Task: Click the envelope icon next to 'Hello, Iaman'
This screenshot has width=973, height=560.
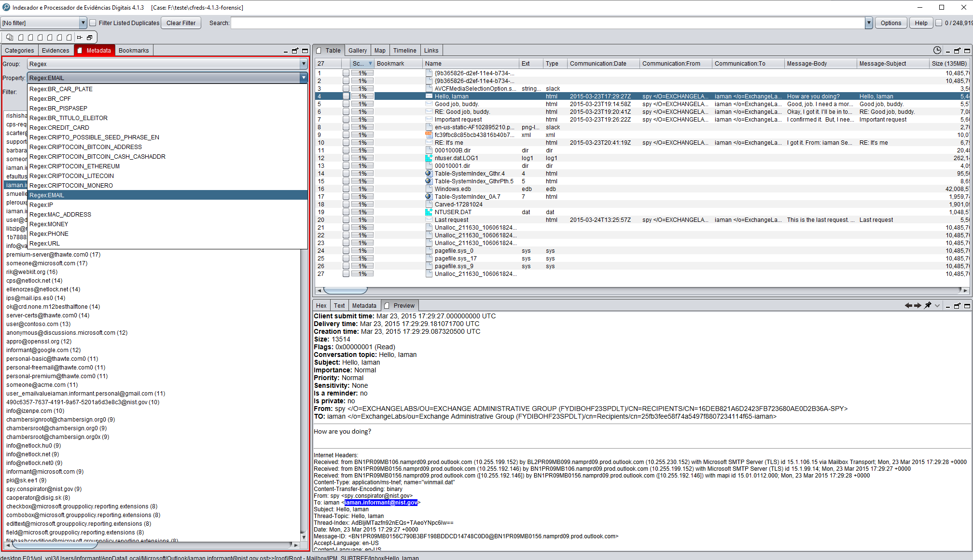Action: tap(429, 96)
